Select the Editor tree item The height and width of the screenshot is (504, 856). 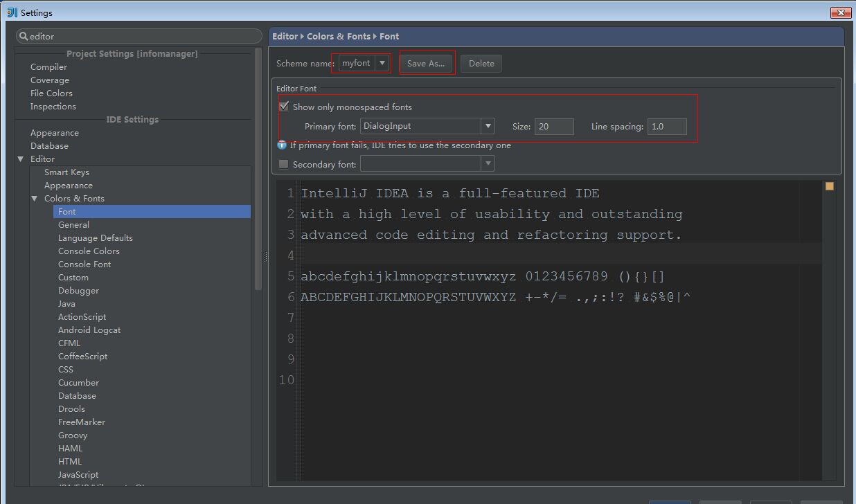(42, 159)
